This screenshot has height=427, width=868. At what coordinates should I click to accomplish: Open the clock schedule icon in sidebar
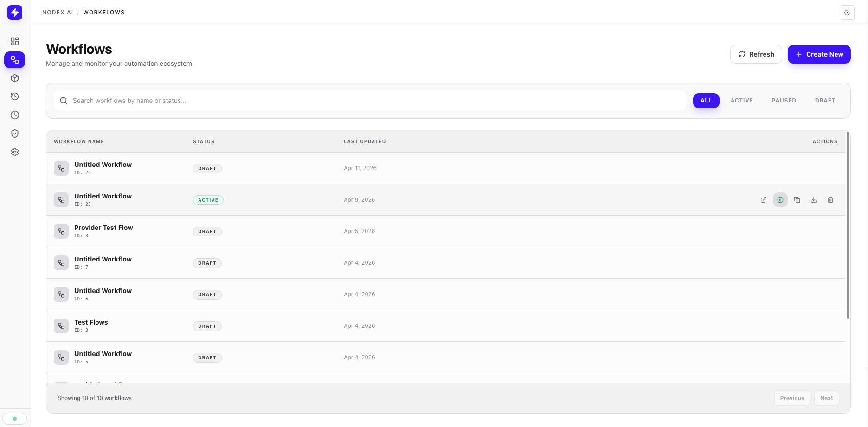point(15,115)
